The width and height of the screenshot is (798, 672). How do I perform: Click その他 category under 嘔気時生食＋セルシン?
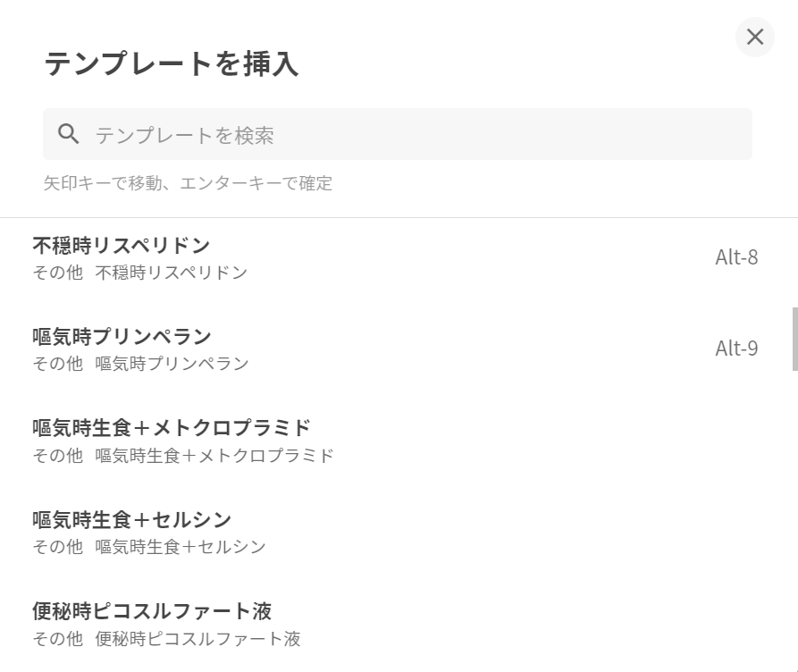point(57,547)
